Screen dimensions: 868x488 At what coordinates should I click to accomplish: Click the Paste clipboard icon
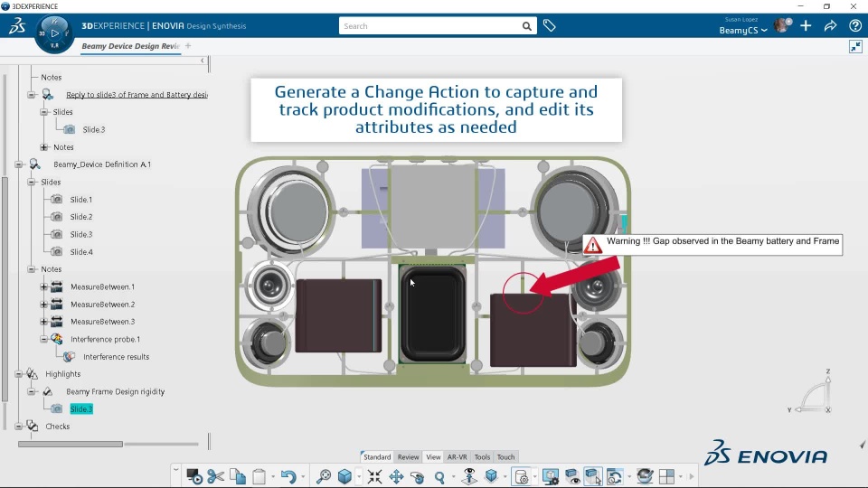(259, 476)
